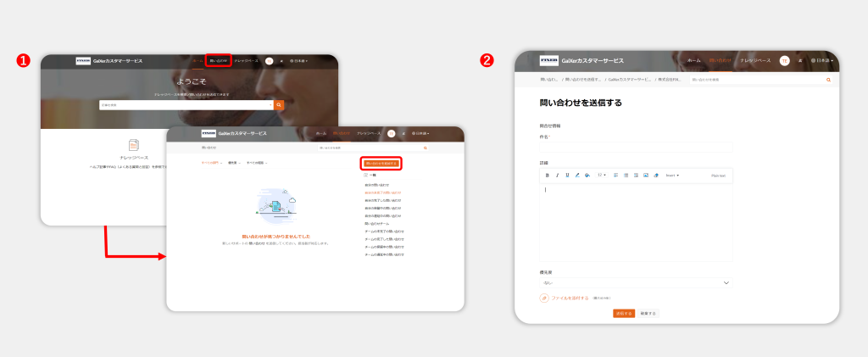Viewport: 868px width, 357px height.
Task: Open the 日本語 language selector in right panel
Action: click(822, 61)
